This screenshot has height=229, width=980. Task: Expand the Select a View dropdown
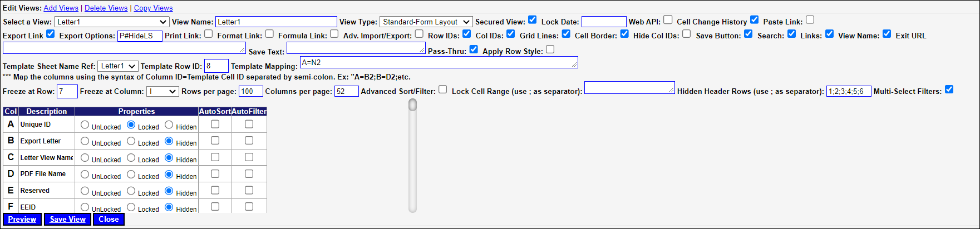pyautogui.click(x=111, y=22)
